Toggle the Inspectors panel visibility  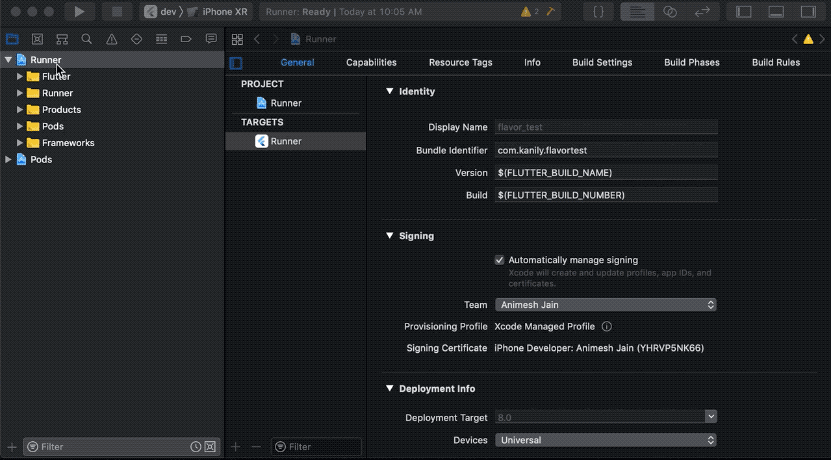point(808,12)
